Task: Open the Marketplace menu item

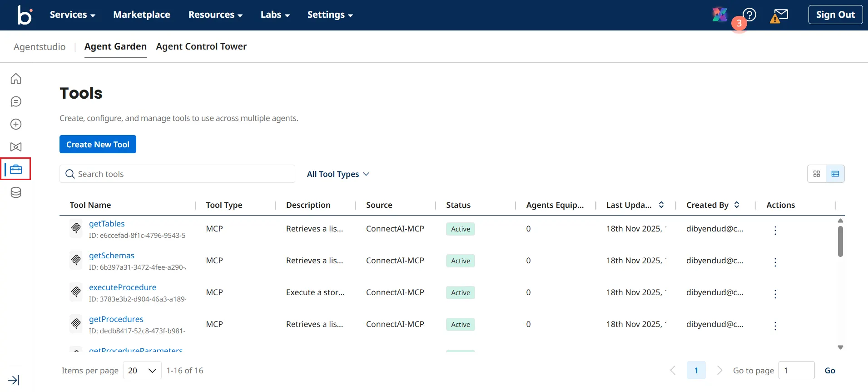Action: tap(142, 15)
